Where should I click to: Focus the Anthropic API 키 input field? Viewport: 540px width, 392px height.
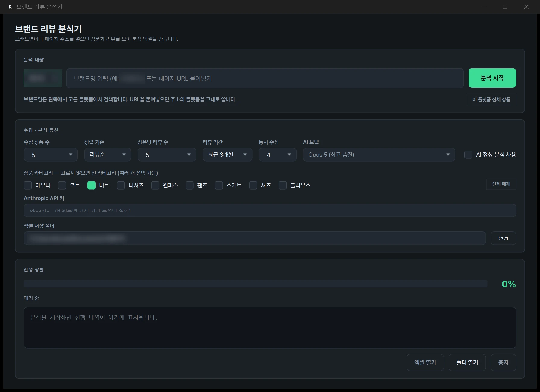click(270, 210)
